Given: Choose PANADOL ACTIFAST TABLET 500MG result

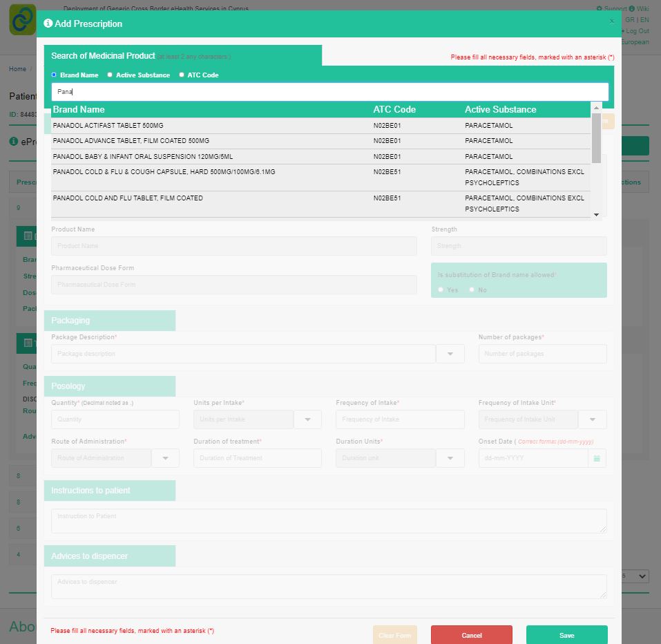Looking at the screenshot, I should point(108,126).
